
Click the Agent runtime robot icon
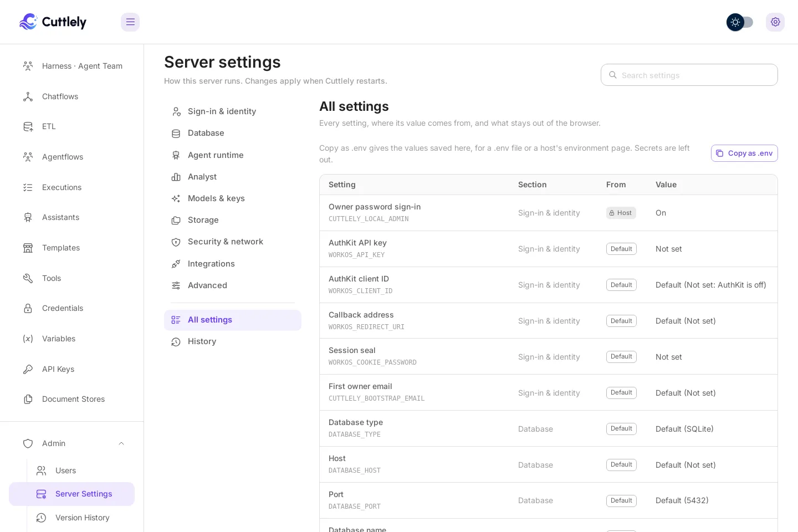tap(176, 155)
